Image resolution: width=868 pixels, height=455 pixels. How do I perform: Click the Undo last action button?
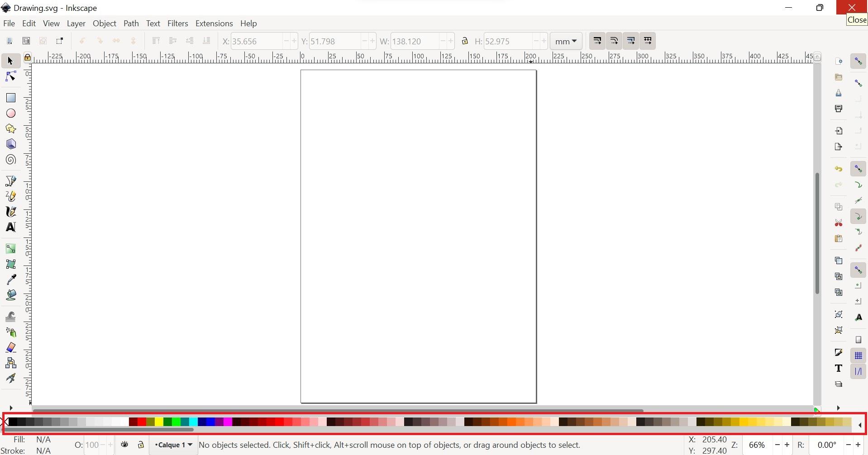coord(82,41)
